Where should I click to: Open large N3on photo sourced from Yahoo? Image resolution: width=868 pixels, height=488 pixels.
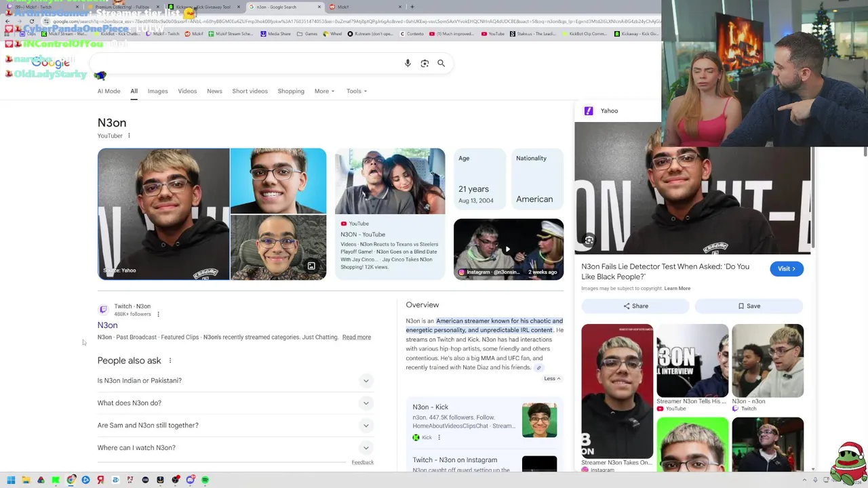pos(163,213)
